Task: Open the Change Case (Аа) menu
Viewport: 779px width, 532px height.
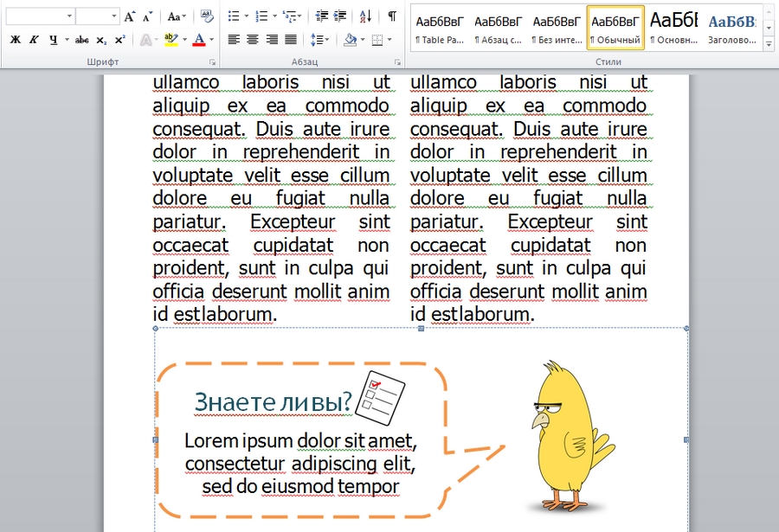Action: (x=176, y=16)
